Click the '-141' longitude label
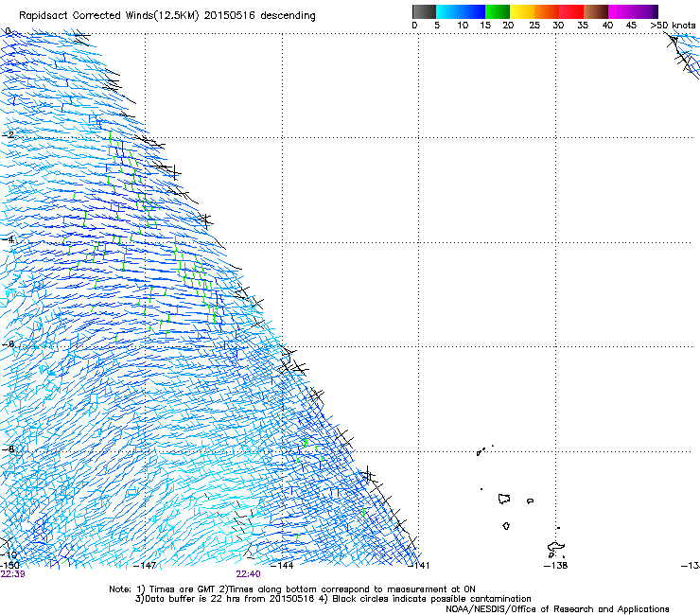This screenshot has height=615, width=700. 419,566
